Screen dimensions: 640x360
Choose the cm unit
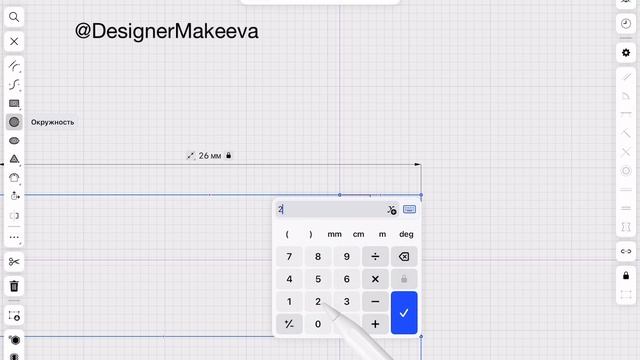click(358, 234)
